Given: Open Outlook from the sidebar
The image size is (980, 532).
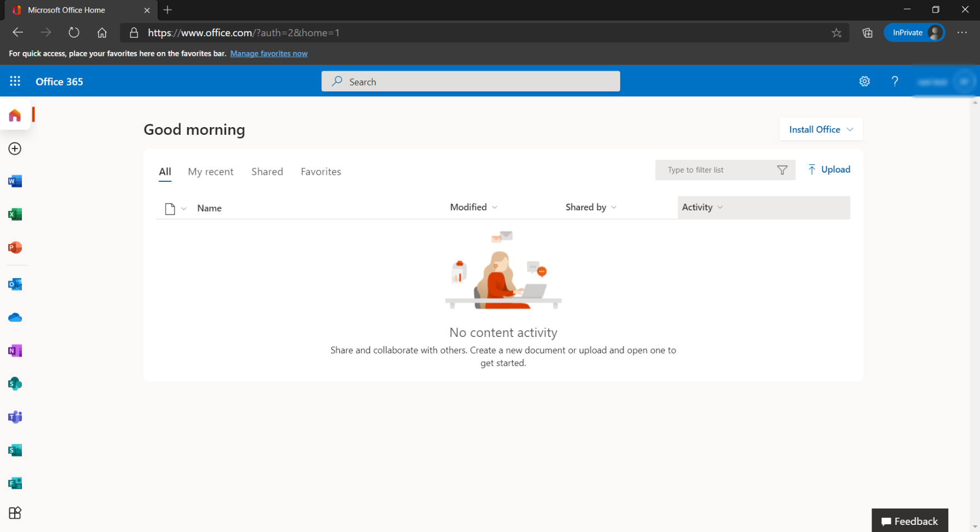Looking at the screenshot, I should pos(15,284).
